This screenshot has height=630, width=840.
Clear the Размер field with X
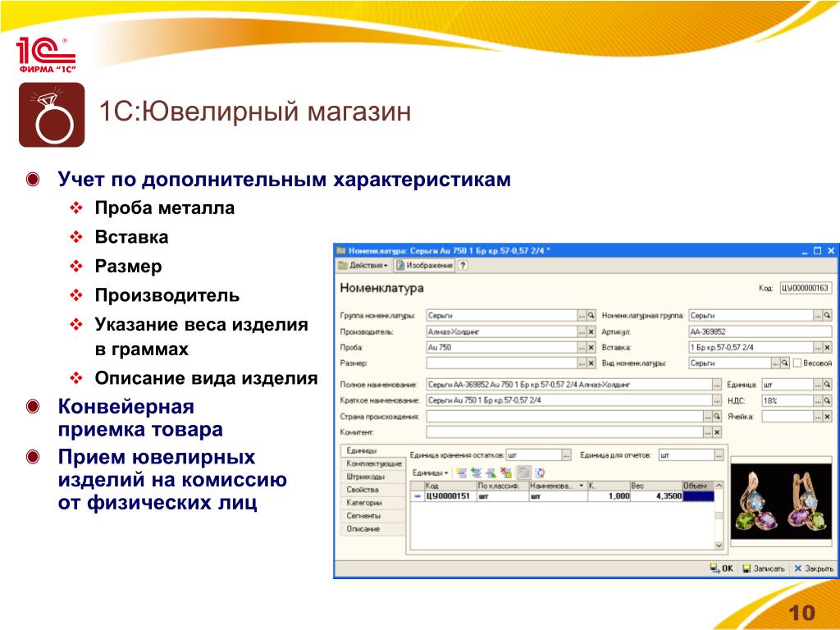click(591, 363)
